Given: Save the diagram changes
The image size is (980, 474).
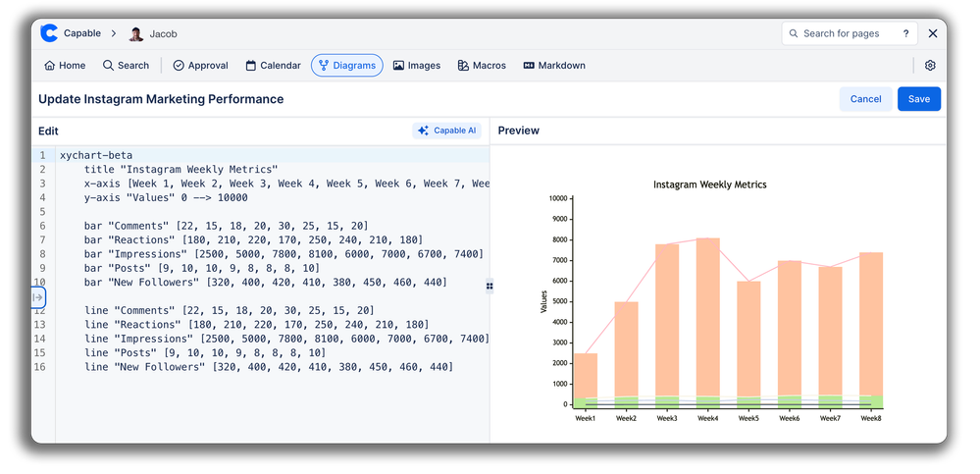Looking at the screenshot, I should tap(919, 99).
